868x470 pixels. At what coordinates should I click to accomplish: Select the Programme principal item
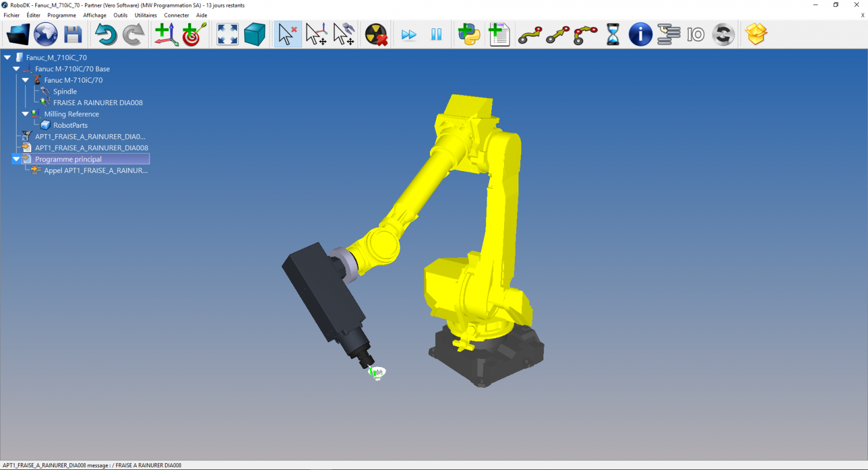point(68,159)
